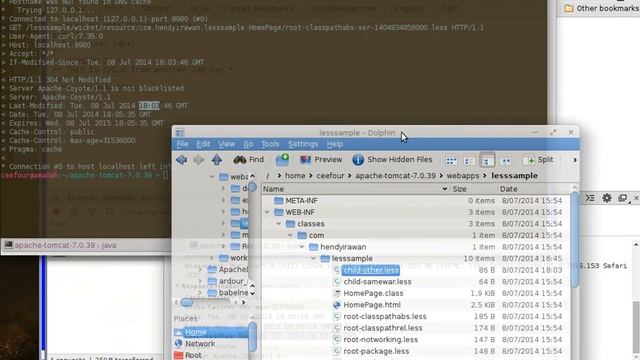
Task: Select root-classpathabs.less file
Action: pos(384,316)
